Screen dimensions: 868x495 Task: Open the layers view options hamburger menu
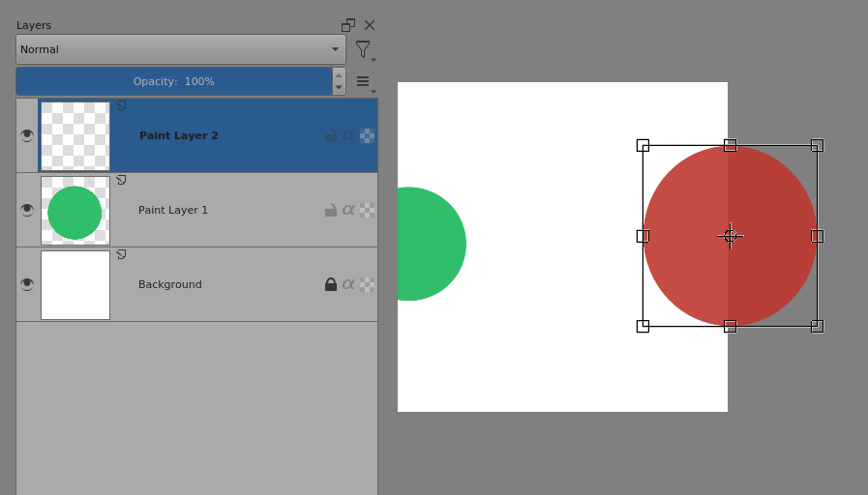365,83
